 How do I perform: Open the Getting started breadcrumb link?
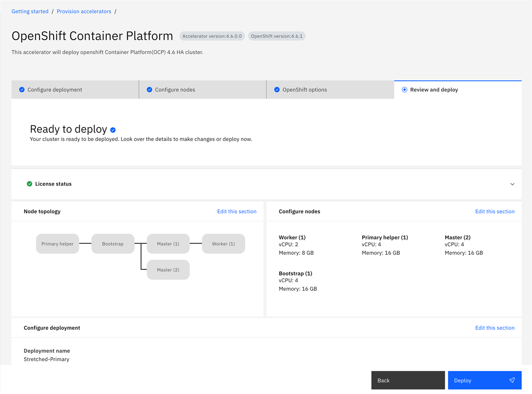[x=30, y=12]
